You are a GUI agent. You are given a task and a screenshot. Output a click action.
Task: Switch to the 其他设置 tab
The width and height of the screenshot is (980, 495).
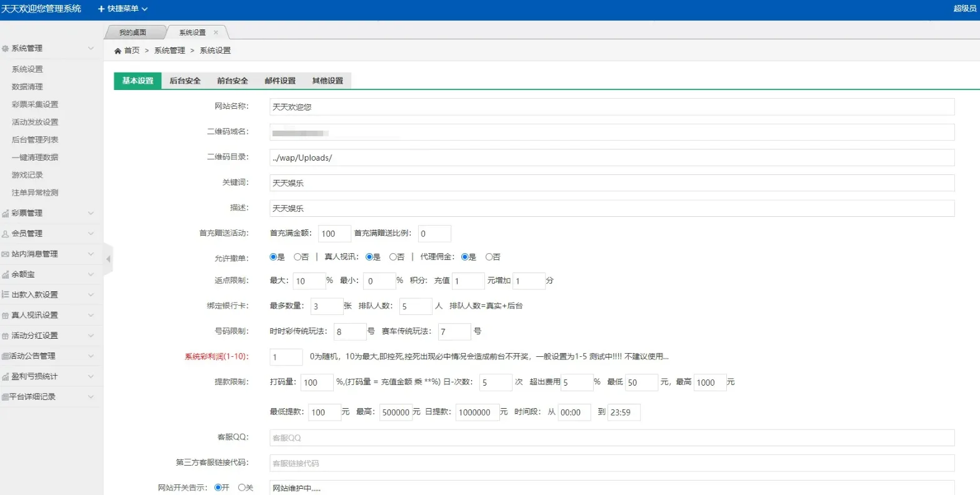pos(327,81)
